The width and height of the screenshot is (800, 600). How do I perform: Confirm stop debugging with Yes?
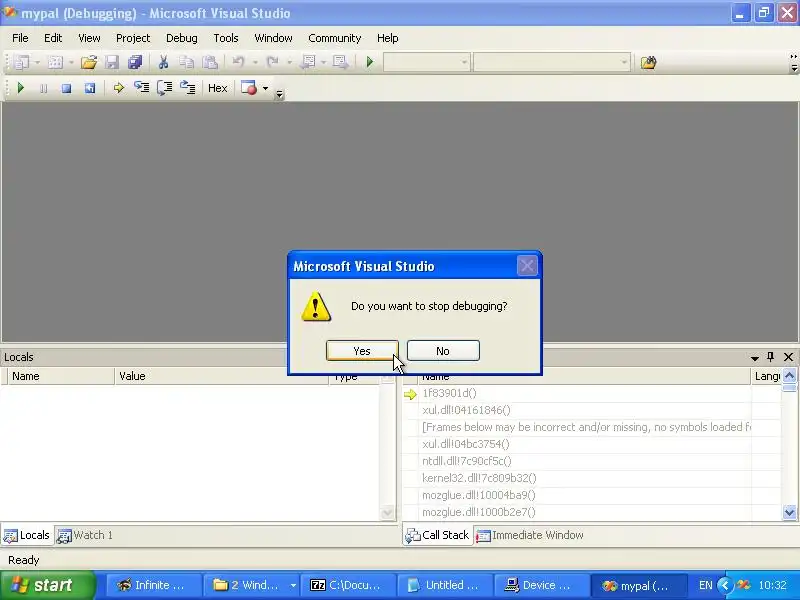click(362, 351)
